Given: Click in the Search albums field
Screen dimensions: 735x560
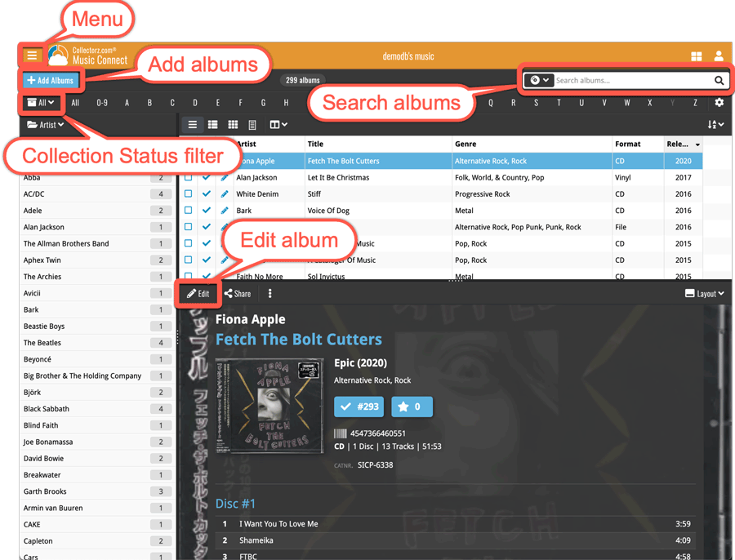Looking at the screenshot, I should click(x=633, y=81).
